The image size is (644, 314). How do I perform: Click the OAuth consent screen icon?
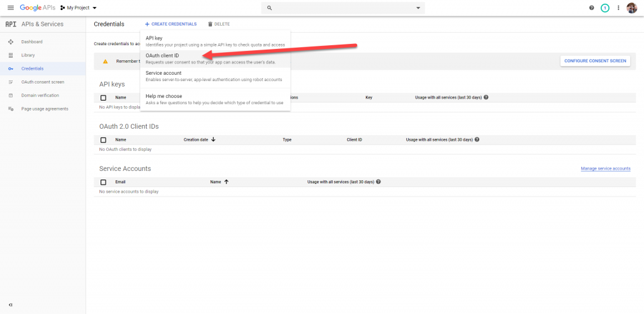coord(11,82)
